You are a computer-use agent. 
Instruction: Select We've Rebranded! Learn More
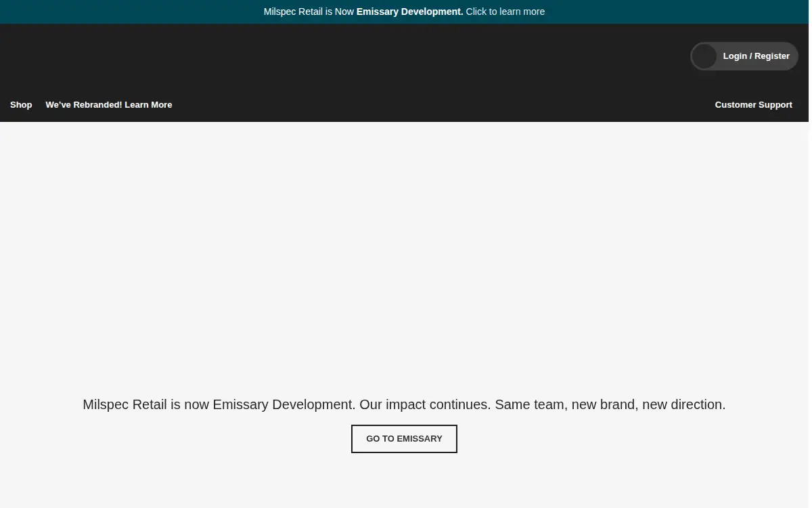109,105
